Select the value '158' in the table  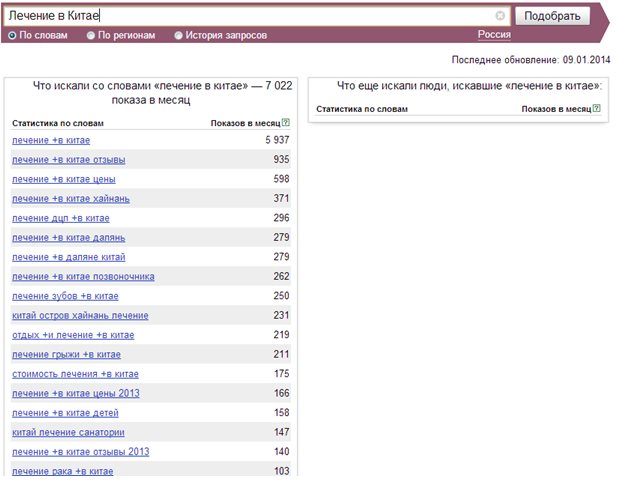pos(281,412)
